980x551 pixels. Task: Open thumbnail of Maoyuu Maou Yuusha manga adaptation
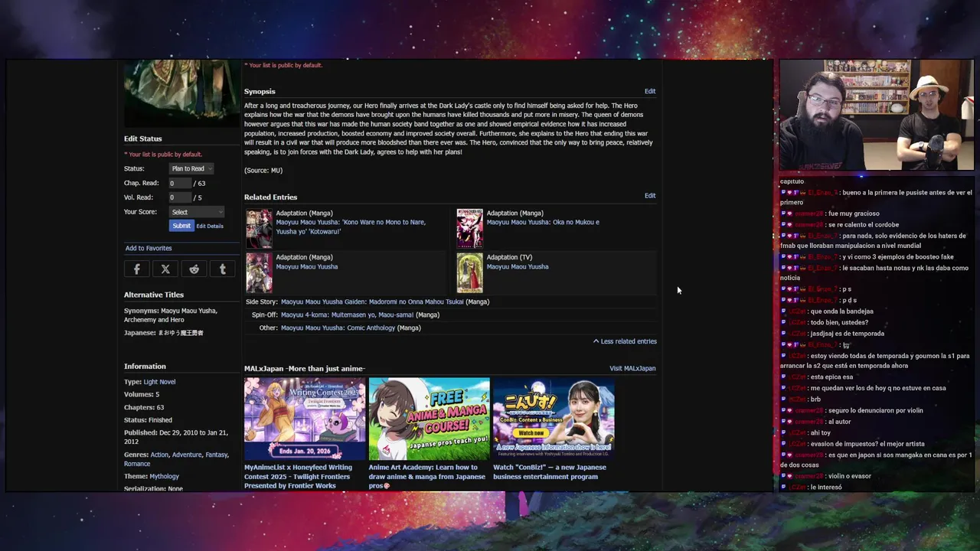(259, 272)
